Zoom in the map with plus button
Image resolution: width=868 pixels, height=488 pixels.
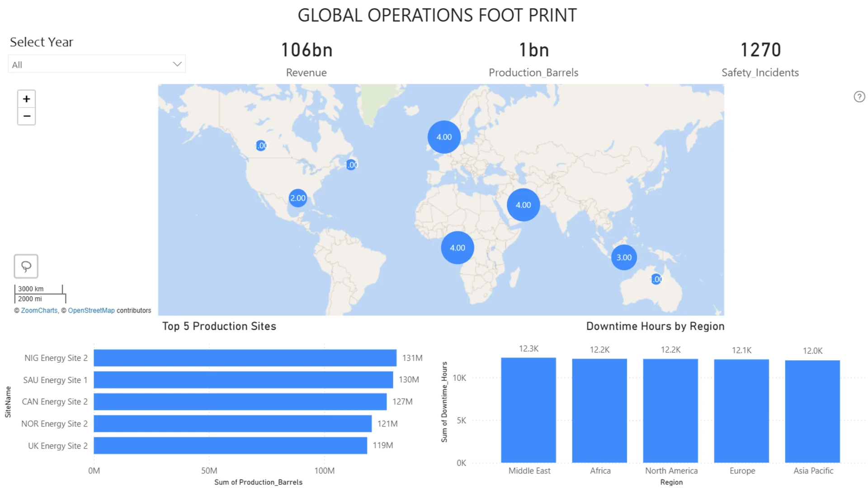[x=26, y=99]
